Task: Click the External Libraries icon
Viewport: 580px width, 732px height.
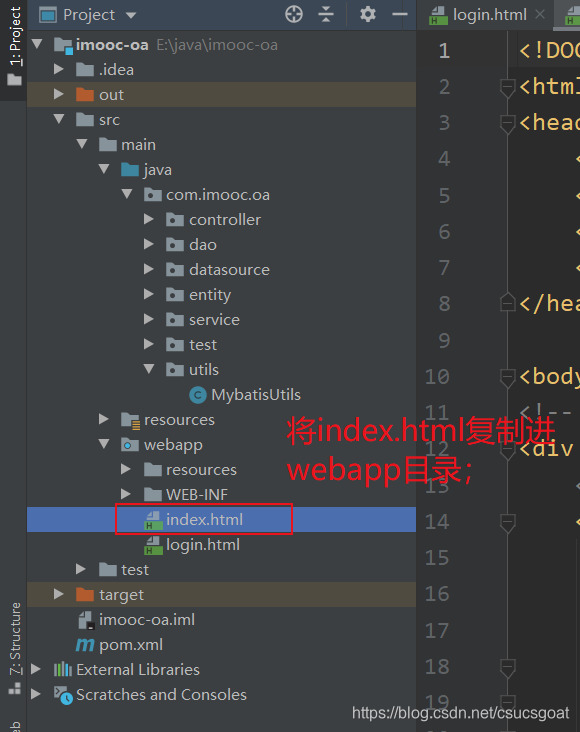Action: pyautogui.click(x=63, y=670)
